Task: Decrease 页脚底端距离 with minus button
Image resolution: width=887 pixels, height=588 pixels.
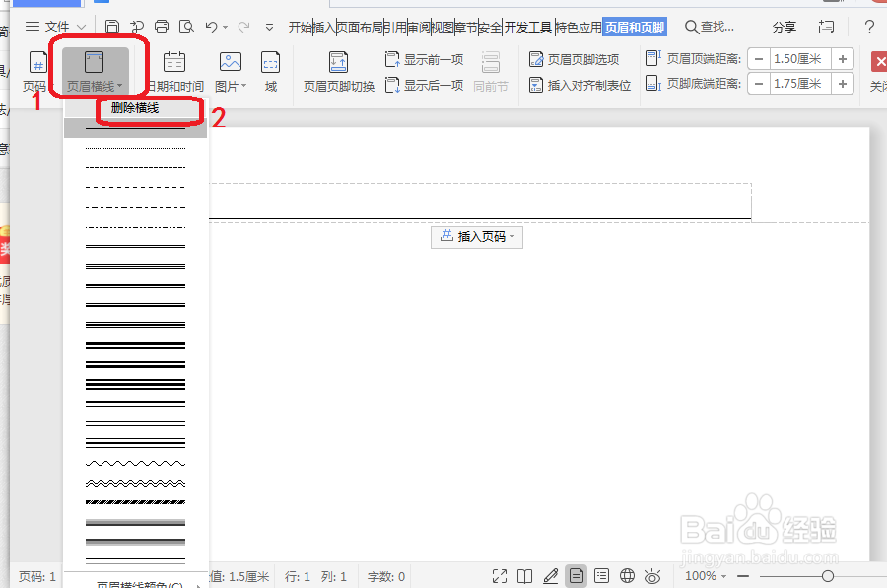Action: [759, 84]
